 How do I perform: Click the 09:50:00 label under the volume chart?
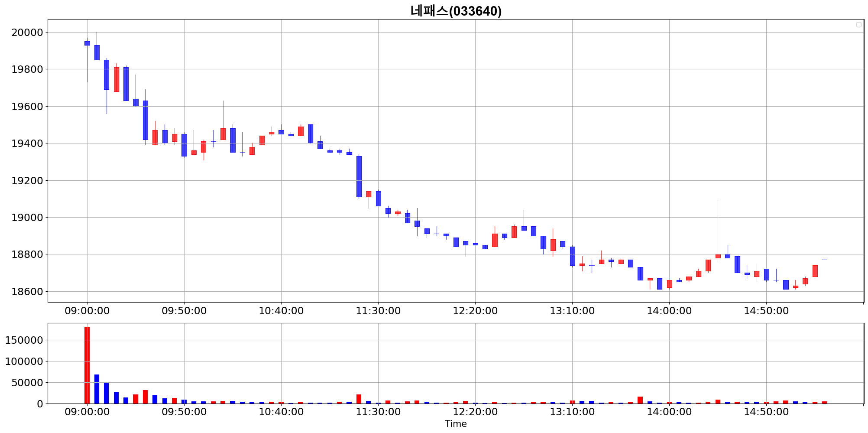pyautogui.click(x=184, y=412)
